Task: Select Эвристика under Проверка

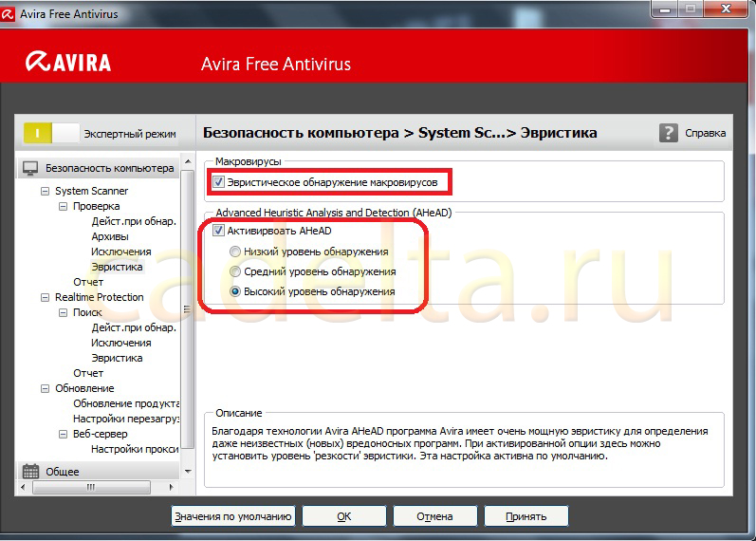Action: (118, 267)
